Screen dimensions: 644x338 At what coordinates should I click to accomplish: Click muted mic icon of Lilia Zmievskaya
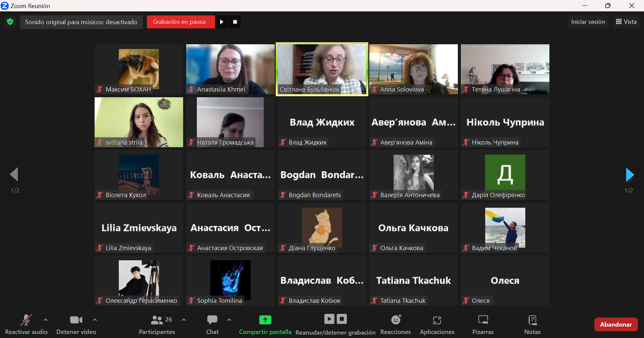(100, 248)
